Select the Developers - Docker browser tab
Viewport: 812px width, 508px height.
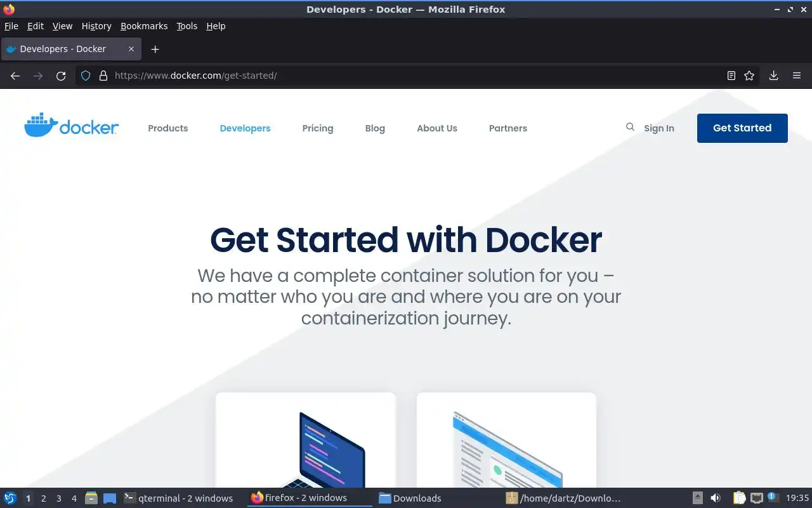[70, 49]
